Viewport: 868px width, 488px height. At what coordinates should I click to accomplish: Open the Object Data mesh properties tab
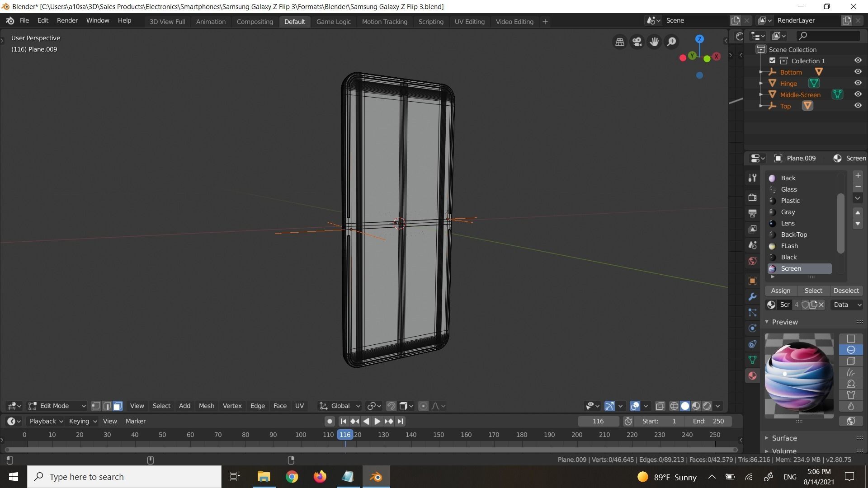tap(752, 360)
